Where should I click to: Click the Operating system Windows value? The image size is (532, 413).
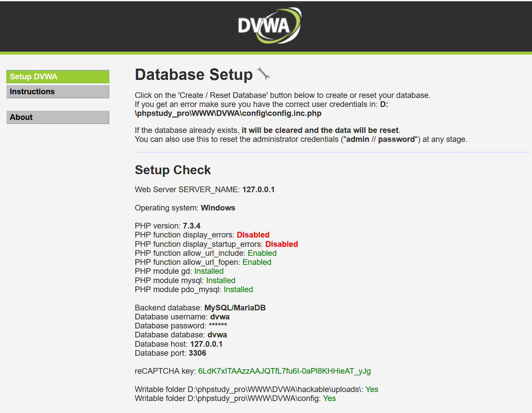click(x=218, y=208)
